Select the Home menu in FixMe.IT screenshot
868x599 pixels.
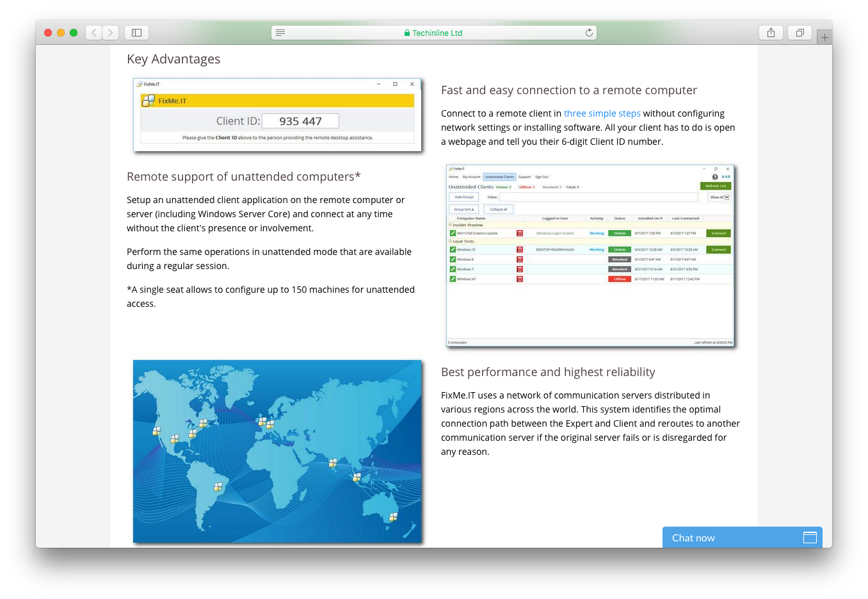click(x=453, y=177)
